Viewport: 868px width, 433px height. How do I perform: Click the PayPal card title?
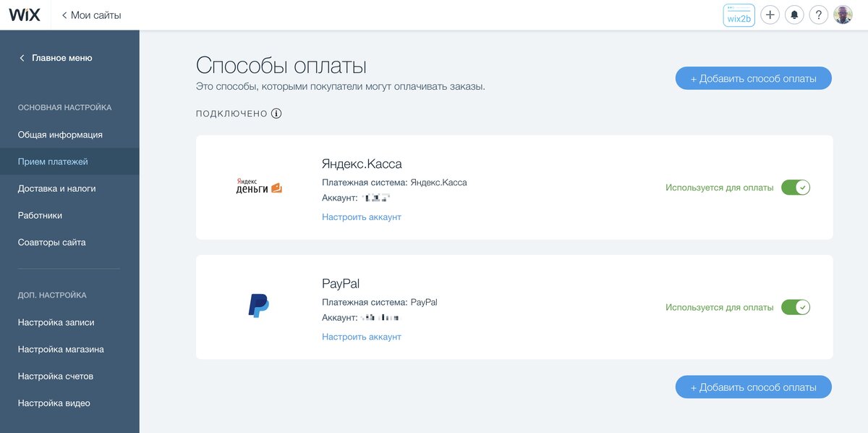pos(341,283)
